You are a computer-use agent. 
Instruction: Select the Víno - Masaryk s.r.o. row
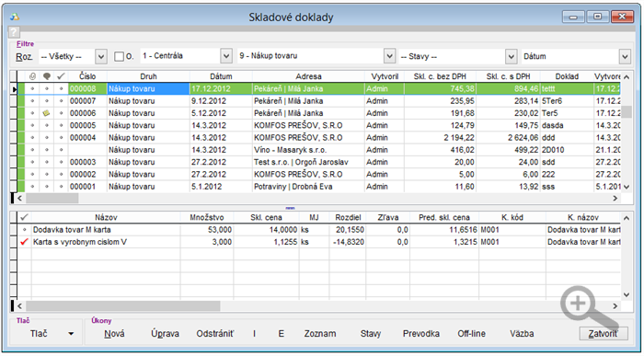pyautogui.click(x=318, y=150)
